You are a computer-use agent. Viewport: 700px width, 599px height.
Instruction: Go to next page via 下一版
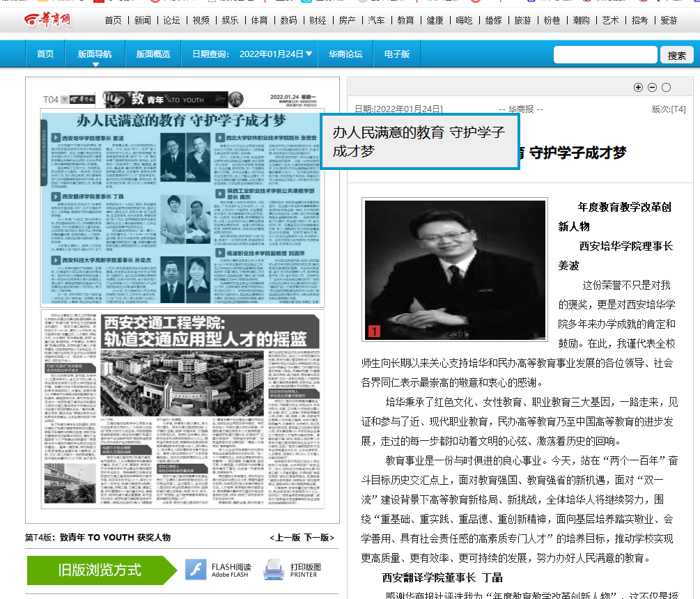319,538
